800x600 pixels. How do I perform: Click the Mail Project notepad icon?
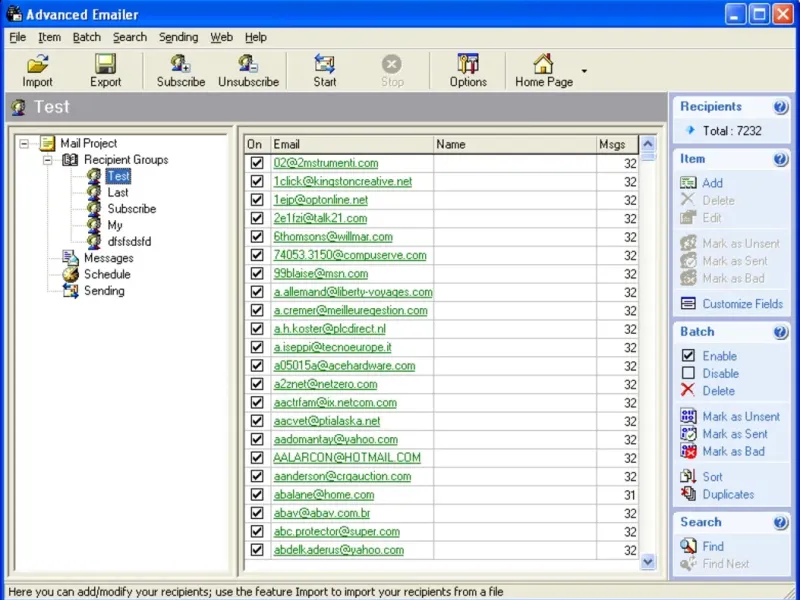pyautogui.click(x=47, y=143)
